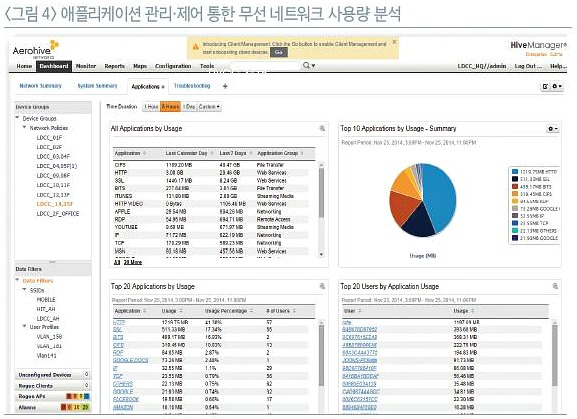The width and height of the screenshot is (577, 419).
Task: Click the warning triangle icon in banner
Action: [x=195, y=47]
